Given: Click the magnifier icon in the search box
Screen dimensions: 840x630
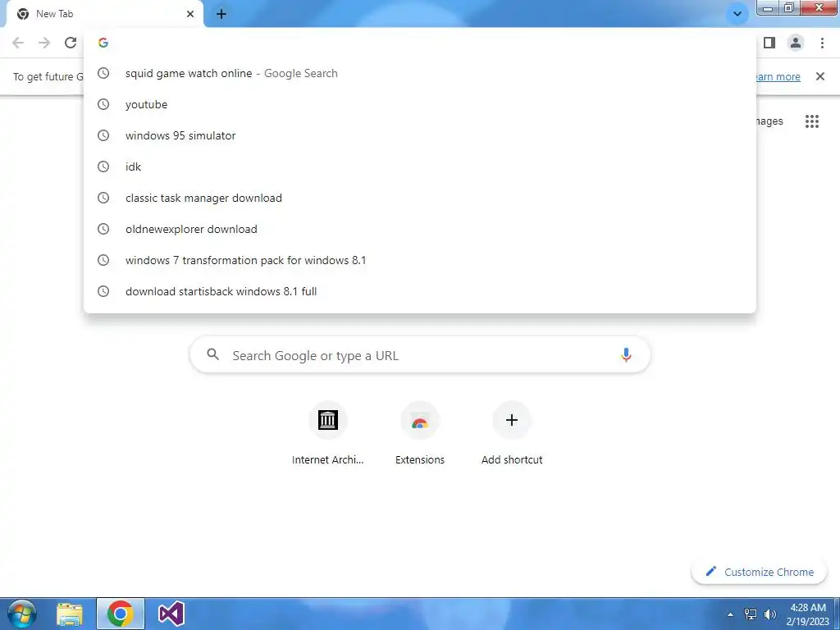Looking at the screenshot, I should [x=212, y=354].
